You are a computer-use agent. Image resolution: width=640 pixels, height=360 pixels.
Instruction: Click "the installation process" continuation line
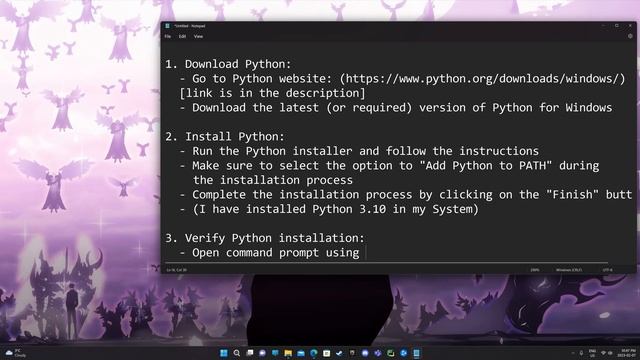pos(273,180)
